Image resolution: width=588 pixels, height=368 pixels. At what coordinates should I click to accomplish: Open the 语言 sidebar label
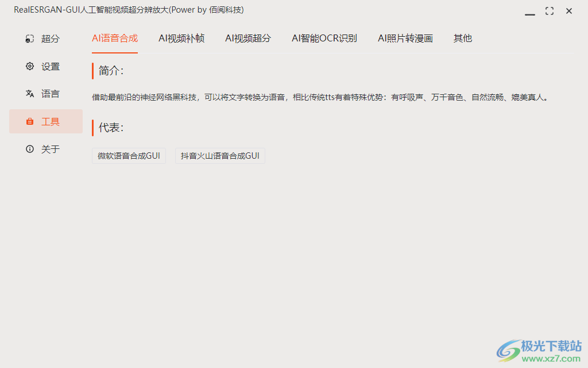(51, 94)
